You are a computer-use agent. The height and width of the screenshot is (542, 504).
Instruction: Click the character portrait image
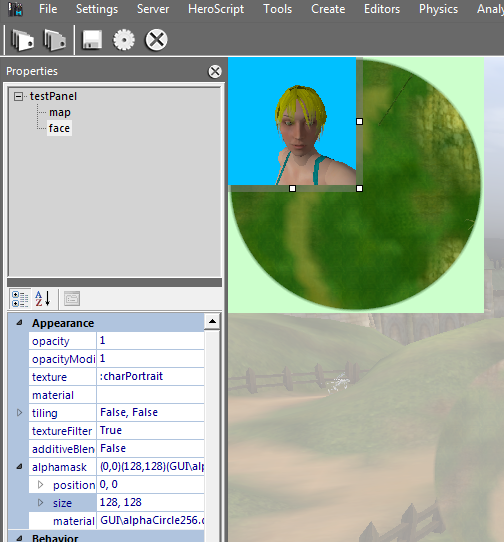click(292, 121)
